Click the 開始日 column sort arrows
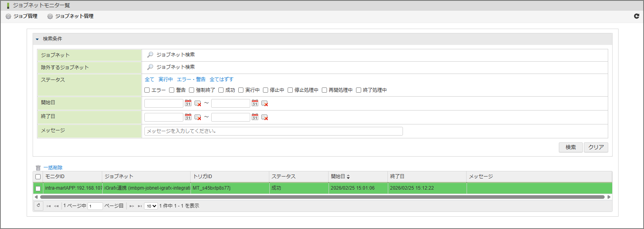The image size is (644, 229). point(348,177)
